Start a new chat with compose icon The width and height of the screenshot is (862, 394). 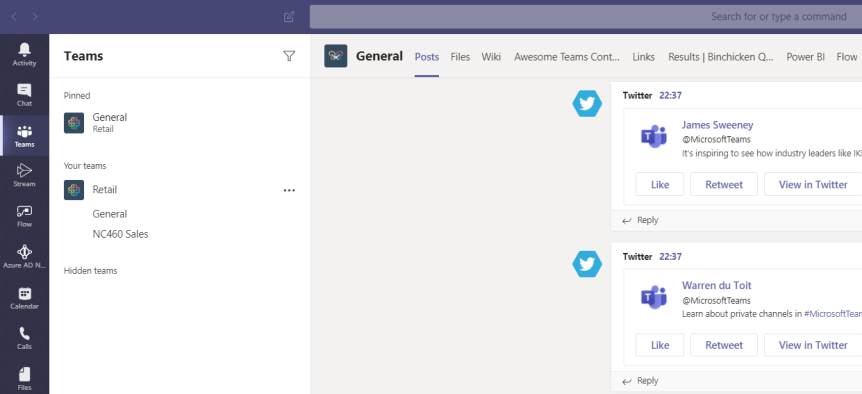(x=289, y=17)
